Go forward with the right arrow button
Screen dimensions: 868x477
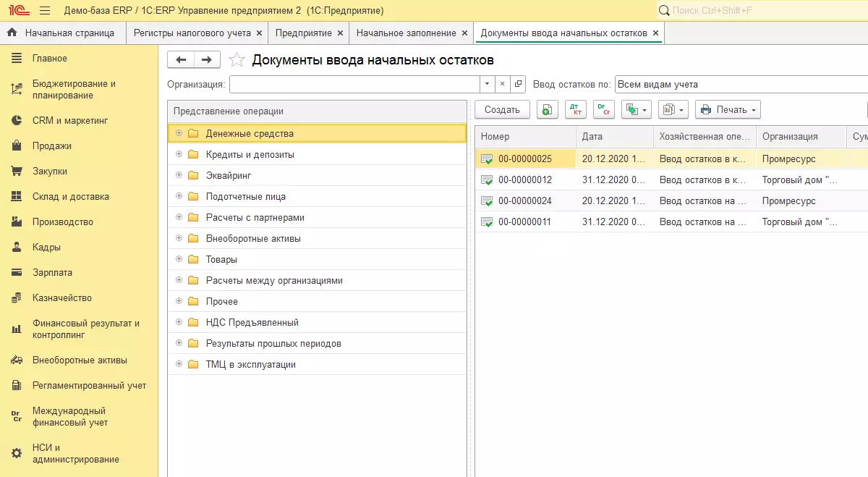tap(206, 60)
